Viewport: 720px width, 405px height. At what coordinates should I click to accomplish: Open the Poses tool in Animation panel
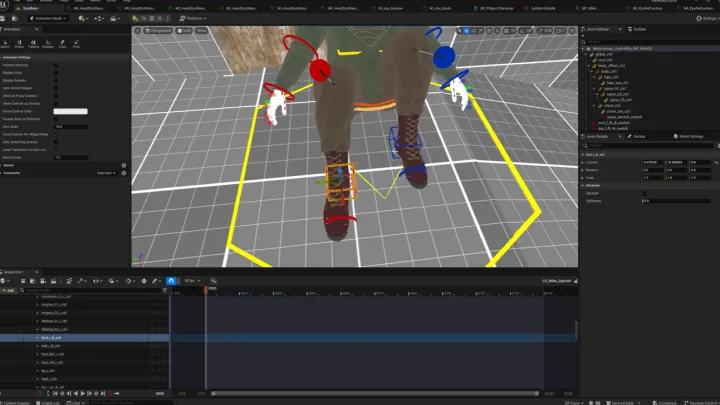point(19,44)
